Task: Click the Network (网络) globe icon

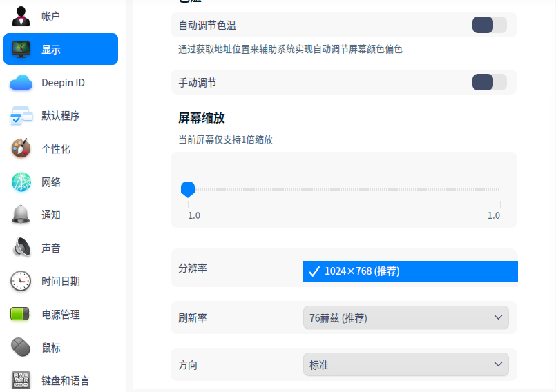Action: (x=21, y=182)
